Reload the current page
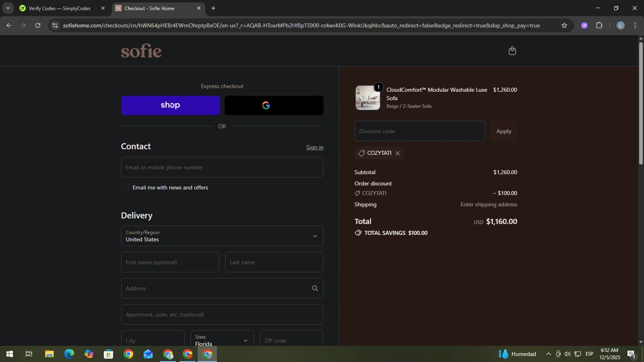 click(38, 25)
